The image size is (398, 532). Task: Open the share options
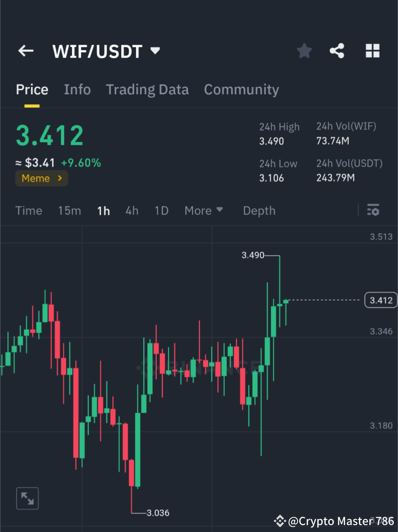[337, 51]
